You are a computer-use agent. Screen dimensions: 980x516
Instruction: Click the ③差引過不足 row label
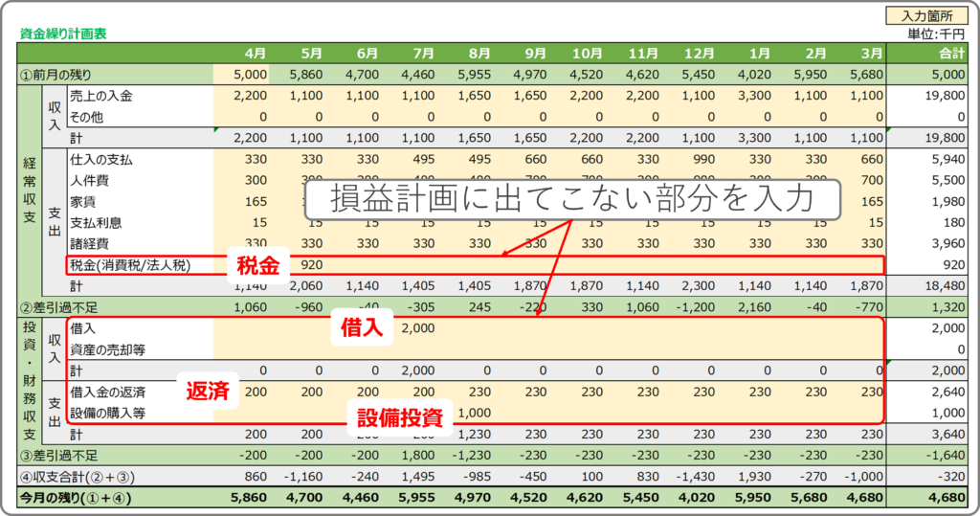pyautogui.click(x=58, y=456)
